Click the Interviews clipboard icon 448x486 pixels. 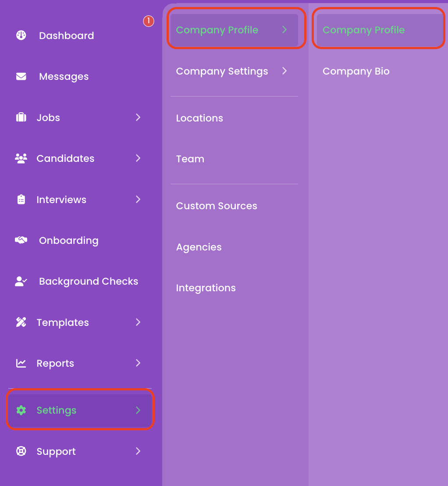point(21,199)
